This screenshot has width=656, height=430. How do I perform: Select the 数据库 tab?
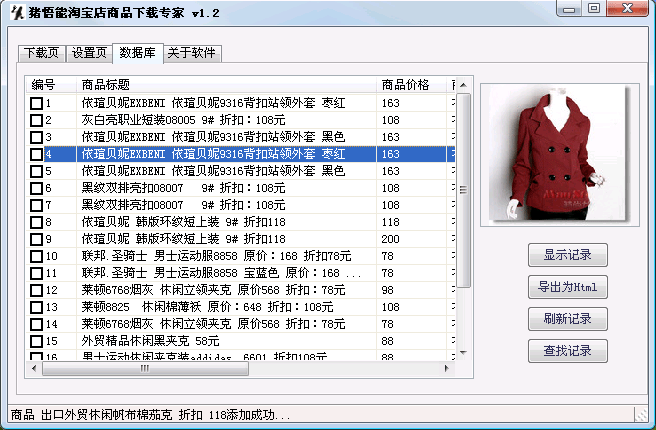138,53
